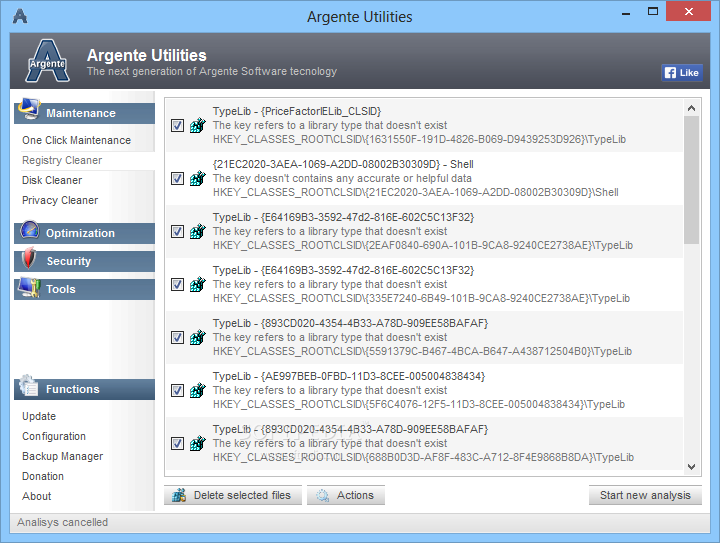Expand the Maintenance section header
720x543 pixels.
click(x=84, y=113)
